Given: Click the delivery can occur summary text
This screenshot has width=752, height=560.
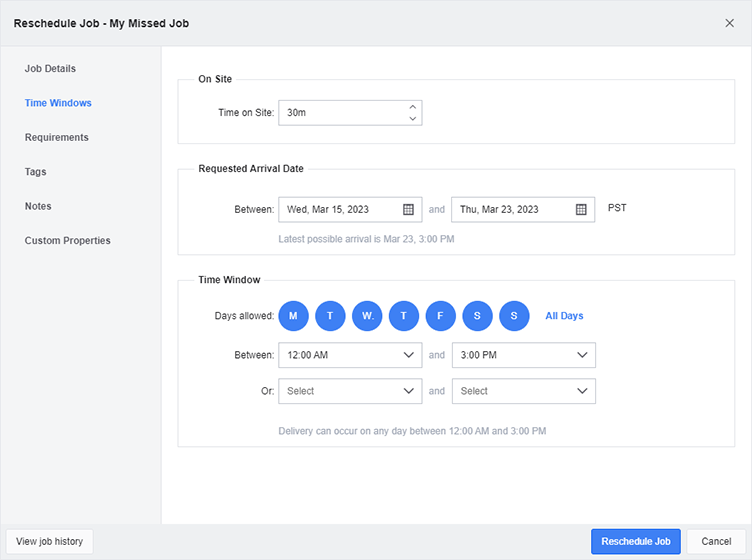Looking at the screenshot, I should click(x=412, y=431).
